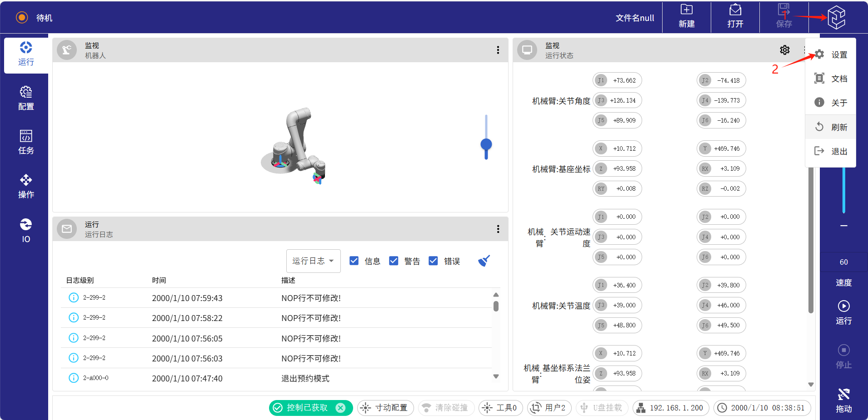Open the 运行日志 panel three-dot menu
The width and height of the screenshot is (868, 420).
point(498,229)
